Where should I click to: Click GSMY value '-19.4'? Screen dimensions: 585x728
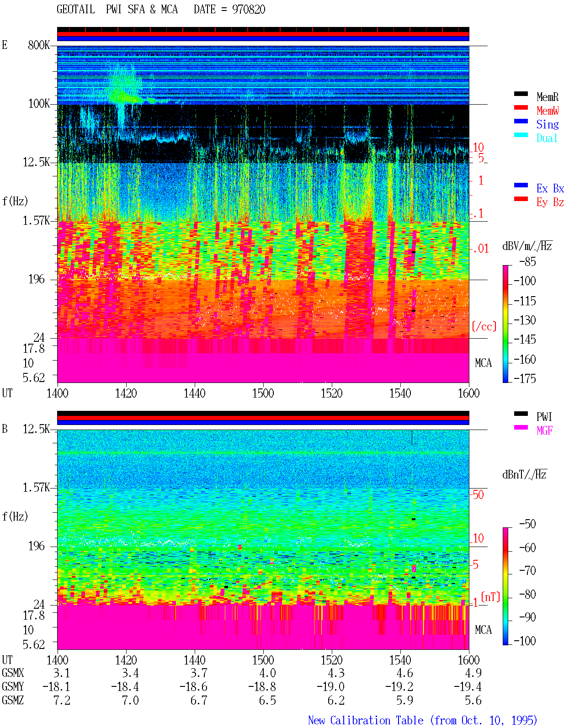468,687
